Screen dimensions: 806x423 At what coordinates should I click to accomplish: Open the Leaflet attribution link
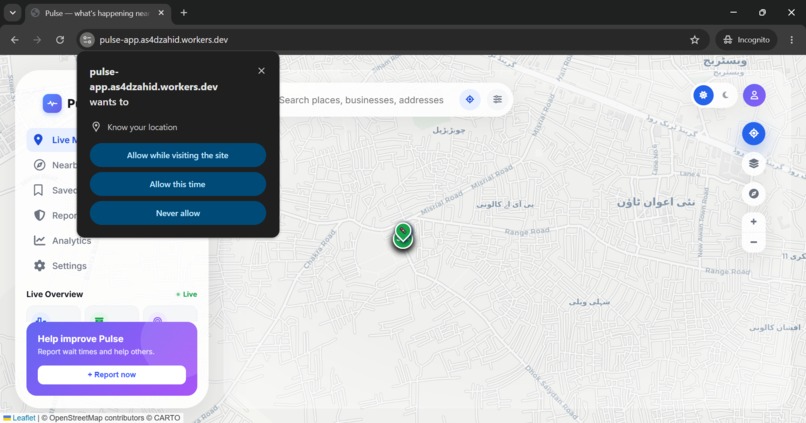click(x=24, y=418)
